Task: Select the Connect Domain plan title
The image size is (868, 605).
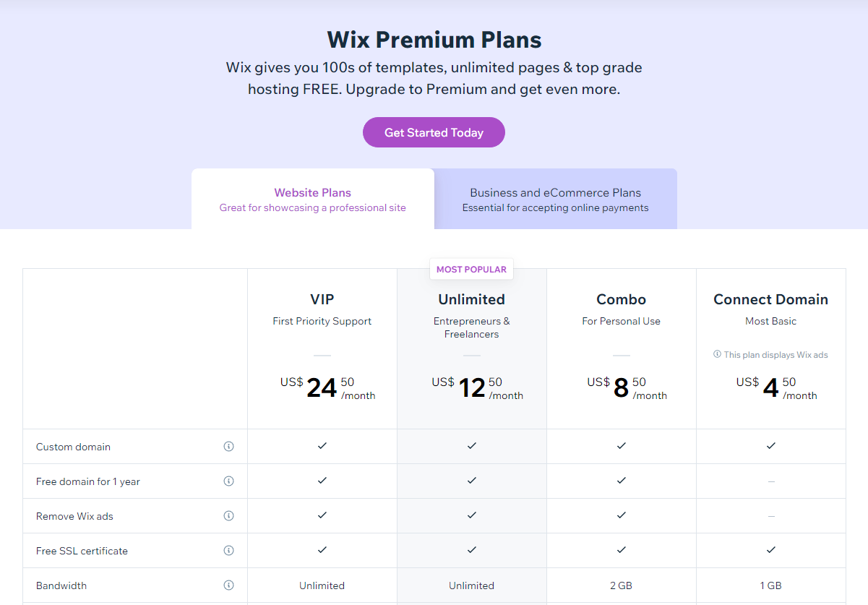Action: pyautogui.click(x=771, y=299)
